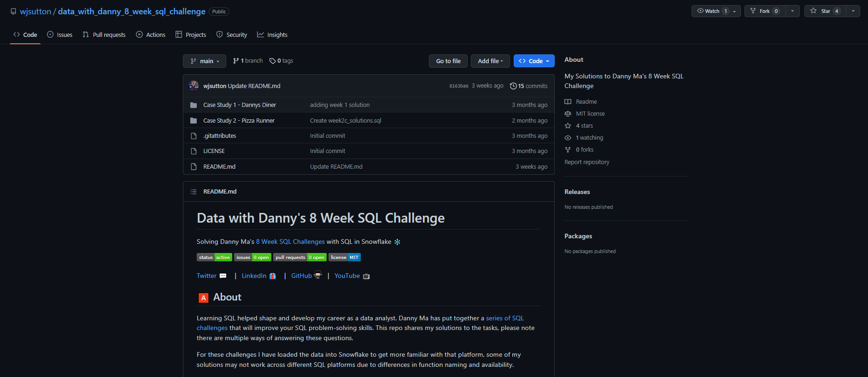Click the Case Study 1 folder icon
This screenshot has width=868, height=377.
pyautogui.click(x=194, y=105)
